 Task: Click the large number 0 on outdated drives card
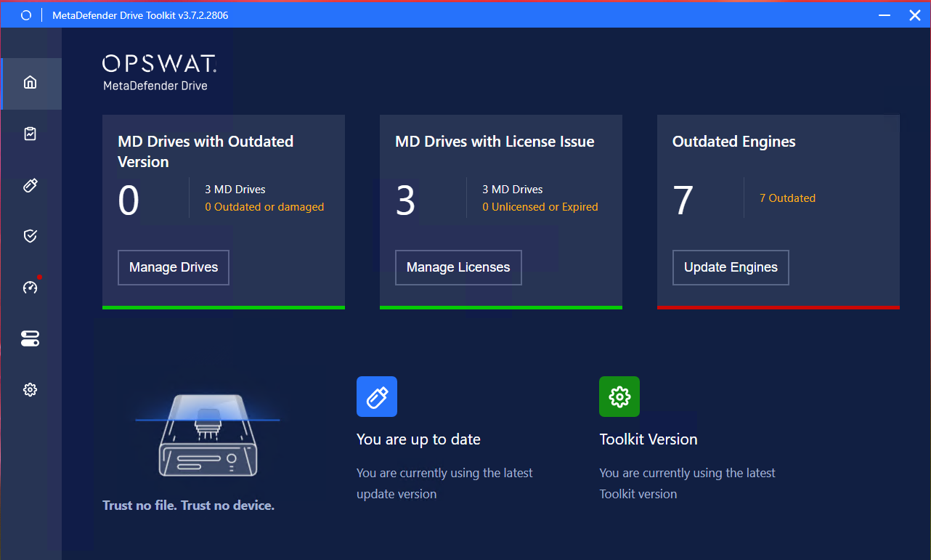[129, 201]
